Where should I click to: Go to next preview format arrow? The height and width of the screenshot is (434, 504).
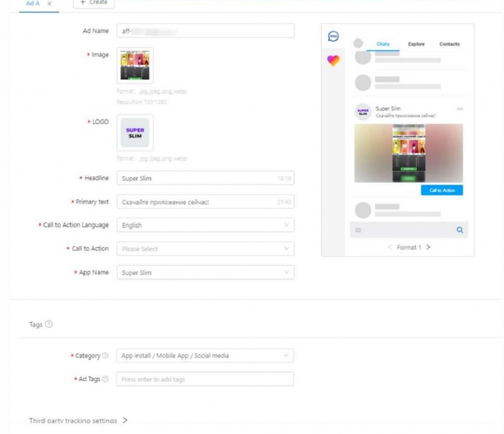pyautogui.click(x=428, y=247)
